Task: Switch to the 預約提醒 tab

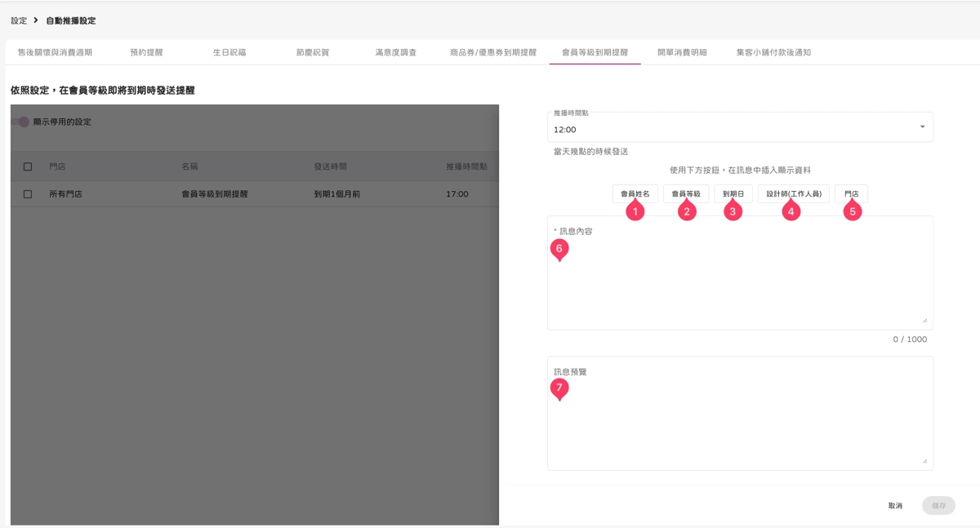Action: [146, 52]
